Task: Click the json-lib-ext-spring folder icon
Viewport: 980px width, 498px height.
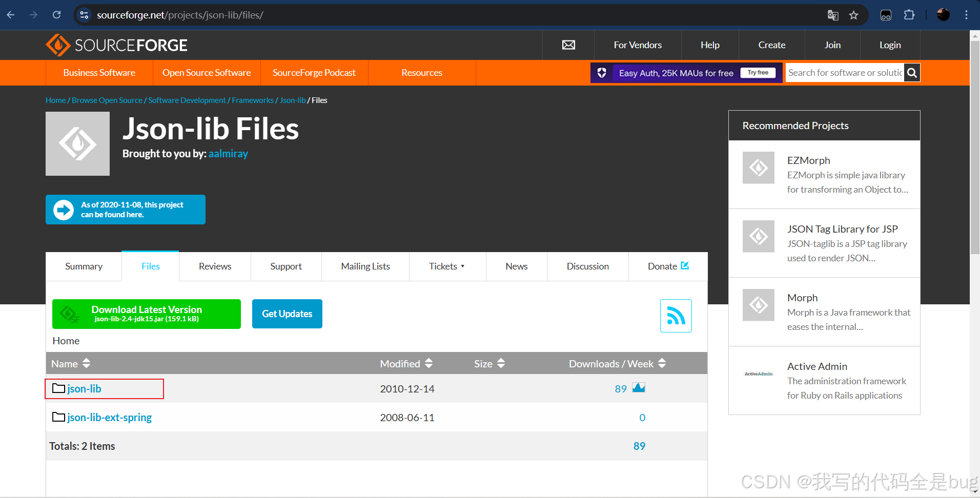Action: tap(59, 417)
